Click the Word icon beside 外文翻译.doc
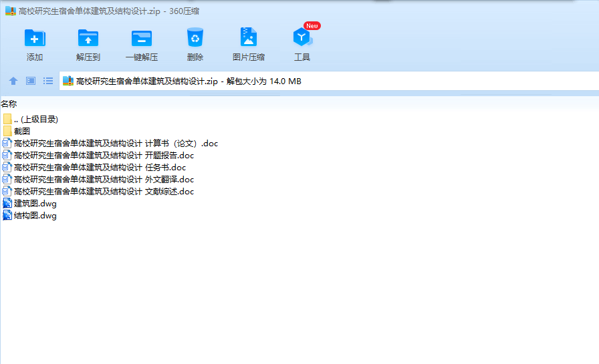 7,180
